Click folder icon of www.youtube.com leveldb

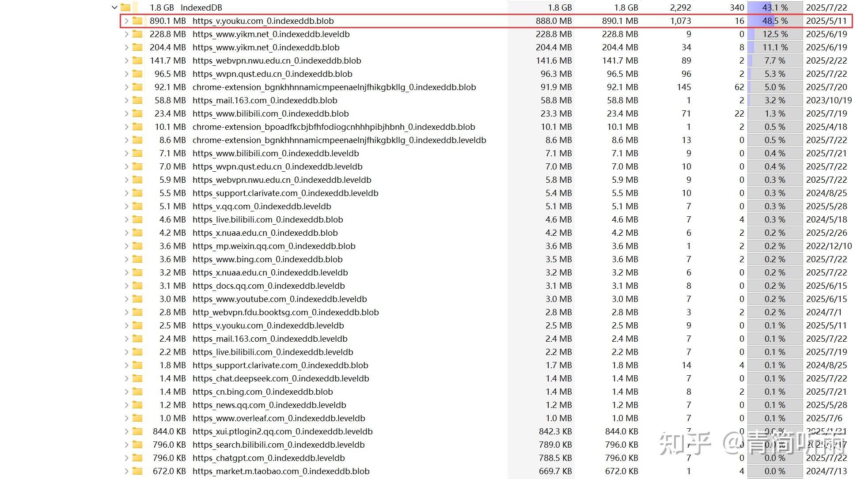tap(137, 299)
